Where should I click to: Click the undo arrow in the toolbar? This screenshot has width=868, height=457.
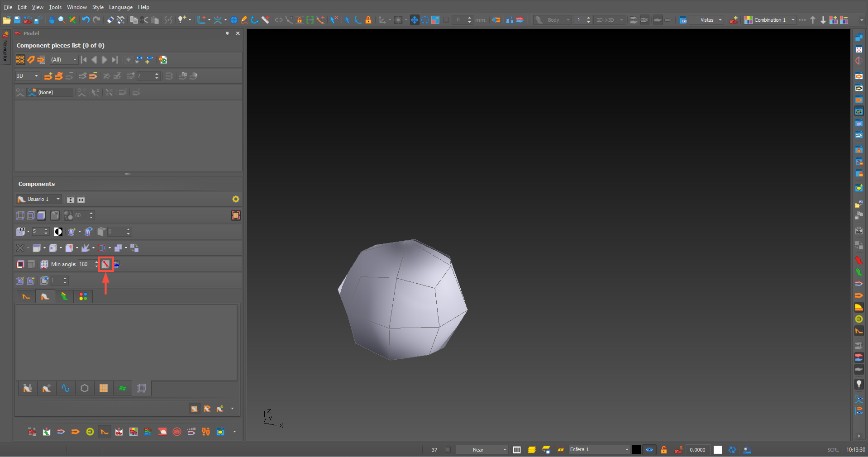(x=86, y=20)
